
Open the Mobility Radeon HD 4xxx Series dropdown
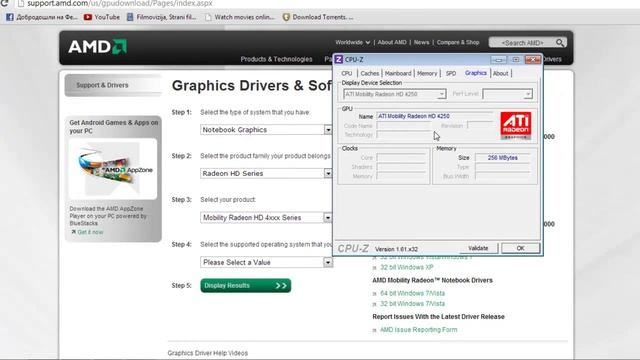pos(328,218)
